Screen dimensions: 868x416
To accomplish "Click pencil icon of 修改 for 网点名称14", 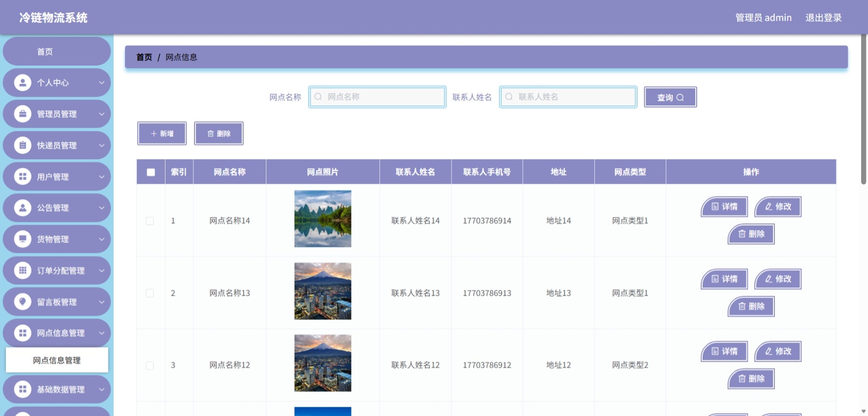I will [x=769, y=207].
